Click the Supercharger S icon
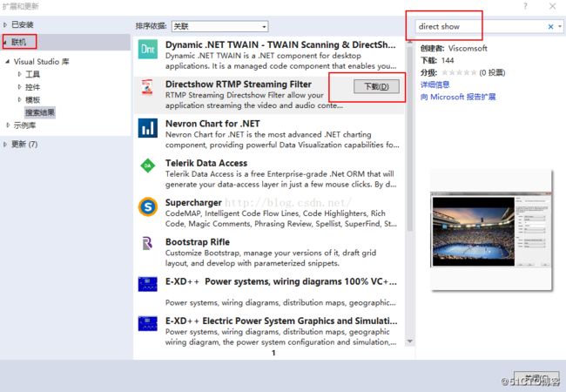The width and height of the screenshot is (566, 392). pyautogui.click(x=148, y=206)
